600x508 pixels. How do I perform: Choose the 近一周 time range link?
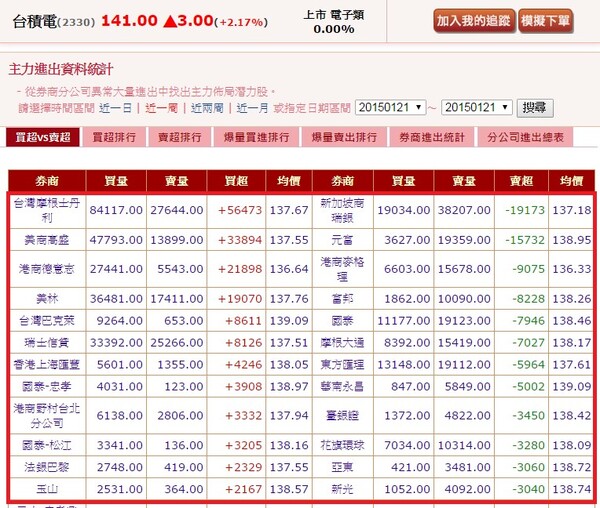tap(161, 107)
